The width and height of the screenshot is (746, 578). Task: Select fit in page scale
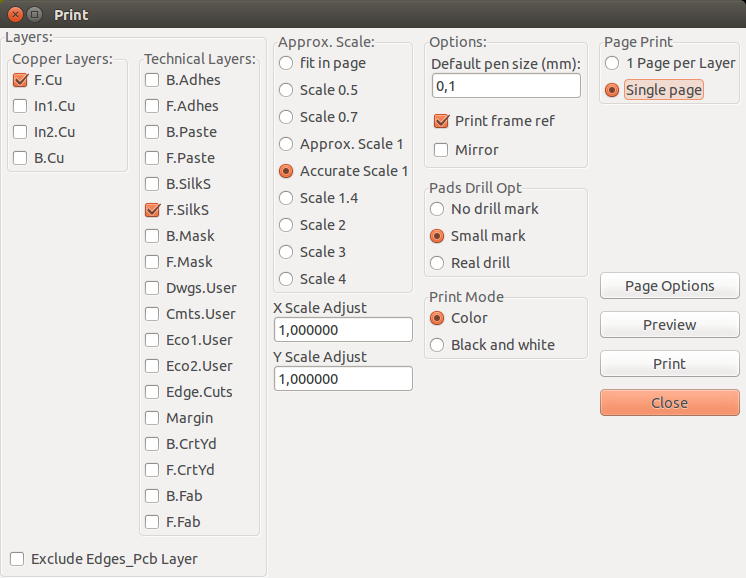pos(287,63)
